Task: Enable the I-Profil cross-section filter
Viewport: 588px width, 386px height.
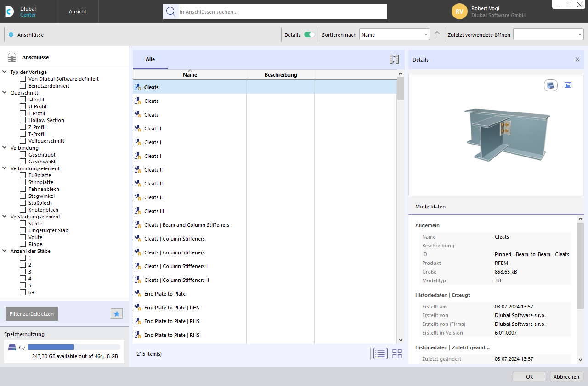Action: click(23, 100)
